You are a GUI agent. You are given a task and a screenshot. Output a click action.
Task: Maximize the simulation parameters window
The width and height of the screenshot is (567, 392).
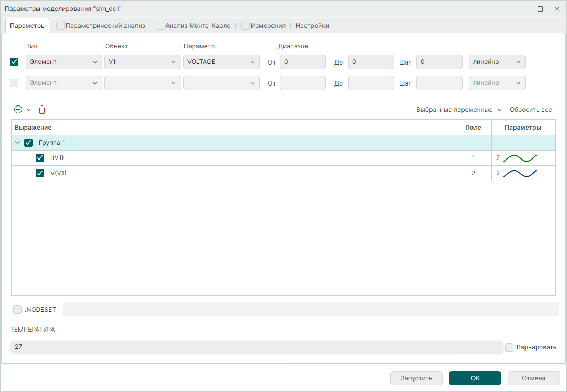540,9
